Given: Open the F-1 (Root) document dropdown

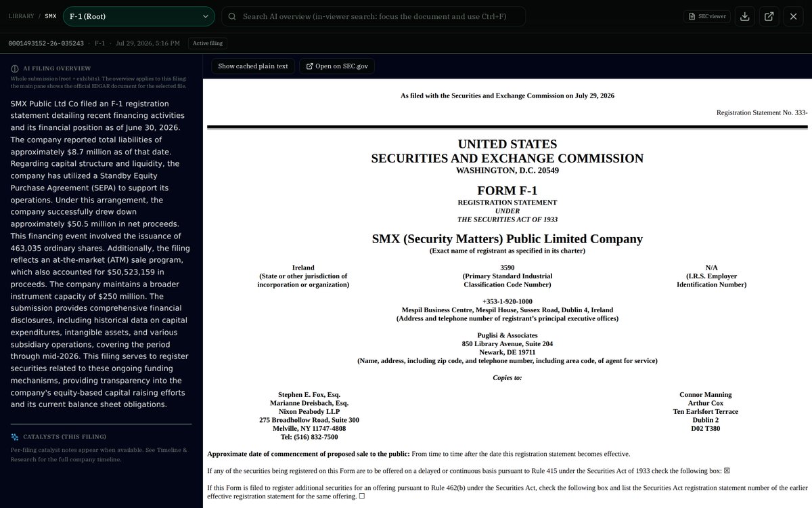Looking at the screenshot, I should (x=139, y=16).
